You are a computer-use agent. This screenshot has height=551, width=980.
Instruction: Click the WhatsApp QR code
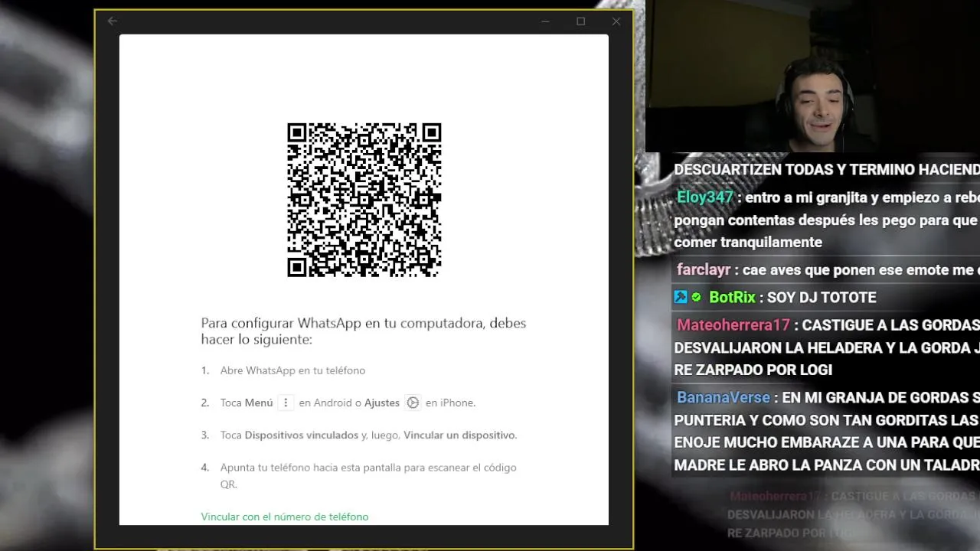tap(364, 200)
